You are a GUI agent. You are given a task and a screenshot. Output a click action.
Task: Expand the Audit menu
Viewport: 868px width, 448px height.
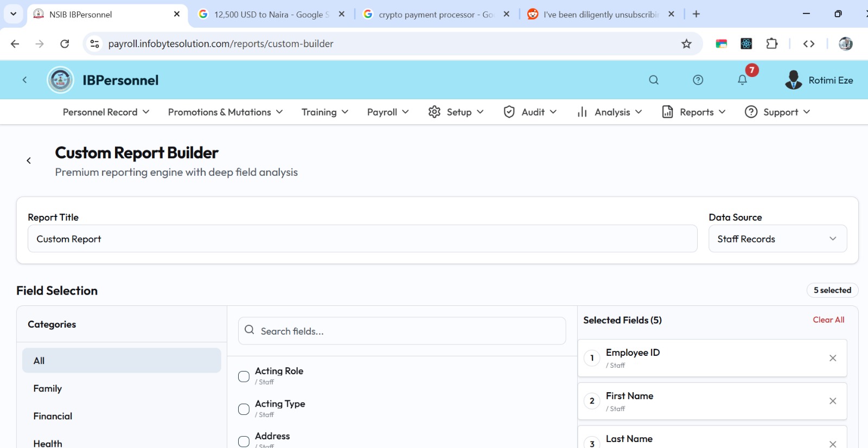530,112
